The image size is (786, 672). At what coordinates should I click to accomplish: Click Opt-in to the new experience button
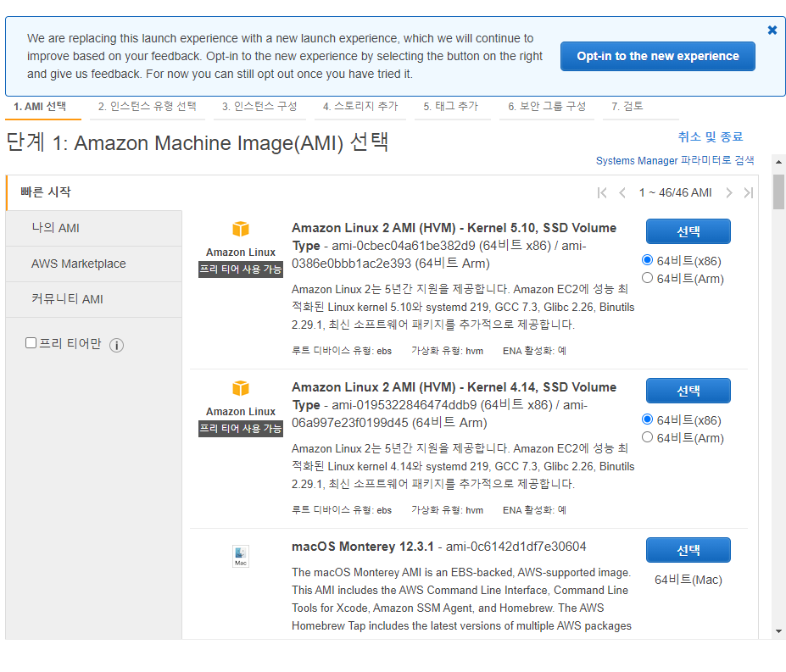pyautogui.click(x=658, y=56)
